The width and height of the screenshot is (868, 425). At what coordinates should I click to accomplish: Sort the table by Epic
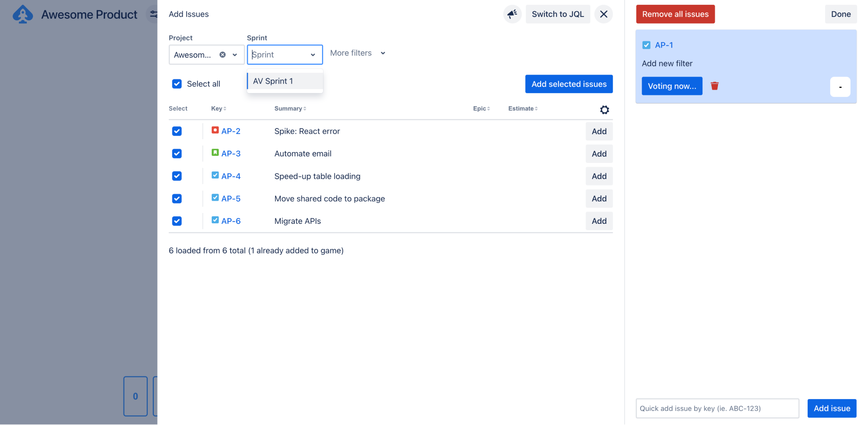[x=482, y=109]
